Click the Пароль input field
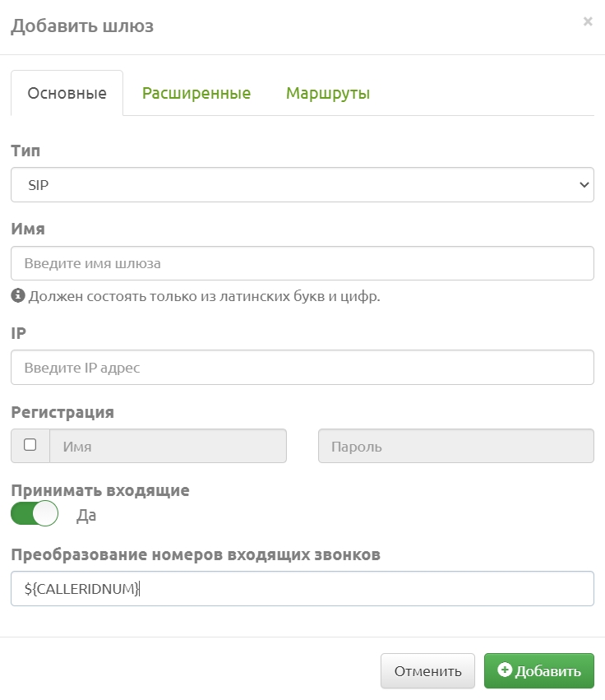The height and width of the screenshot is (700, 605). click(x=456, y=446)
